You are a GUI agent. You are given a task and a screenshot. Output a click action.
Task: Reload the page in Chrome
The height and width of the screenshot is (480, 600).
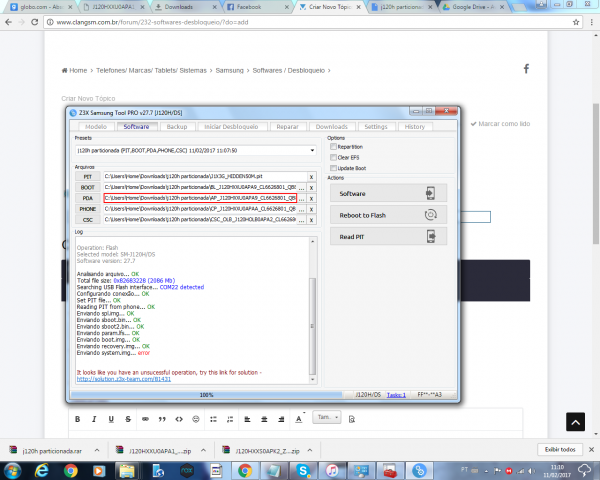[x=34, y=22]
